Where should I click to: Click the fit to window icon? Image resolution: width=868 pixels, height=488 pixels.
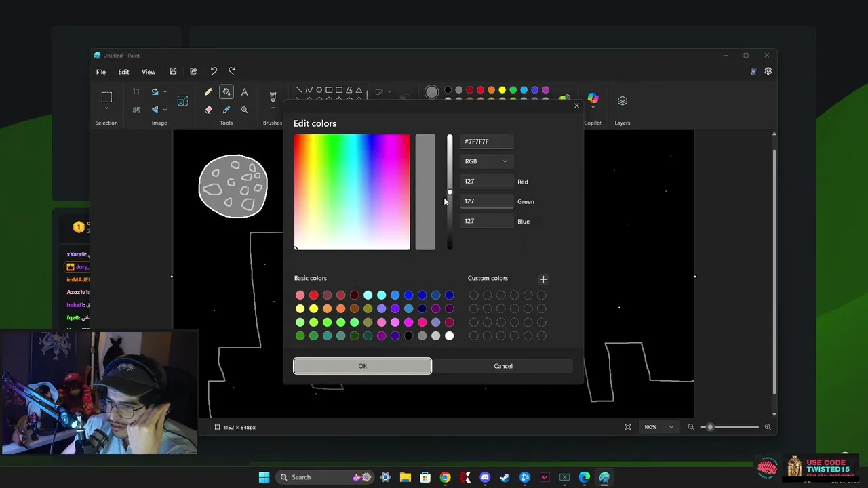point(628,427)
